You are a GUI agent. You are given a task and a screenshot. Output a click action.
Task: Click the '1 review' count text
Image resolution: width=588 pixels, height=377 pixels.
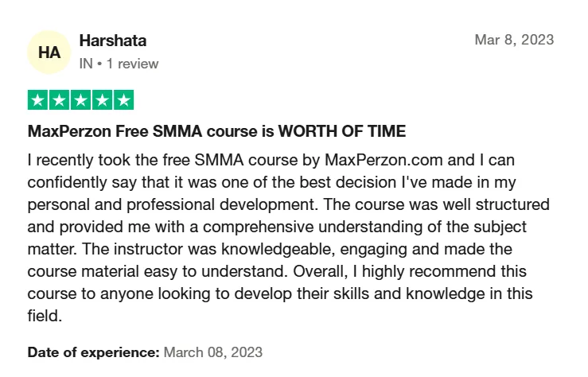[x=132, y=64]
